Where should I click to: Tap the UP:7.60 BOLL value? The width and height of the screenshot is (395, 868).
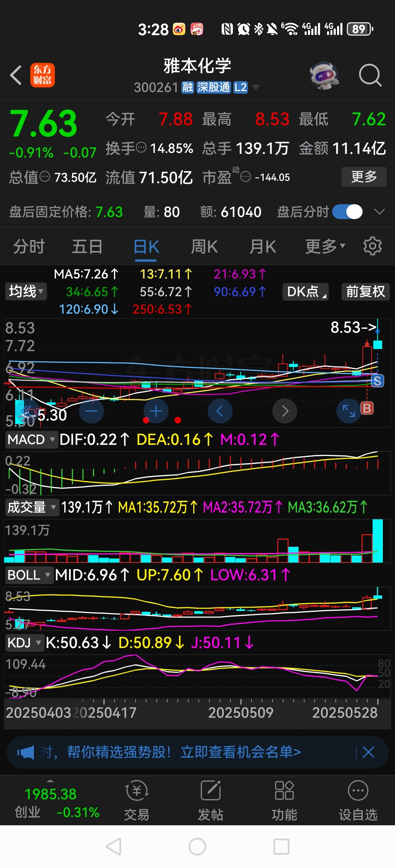pos(170,575)
